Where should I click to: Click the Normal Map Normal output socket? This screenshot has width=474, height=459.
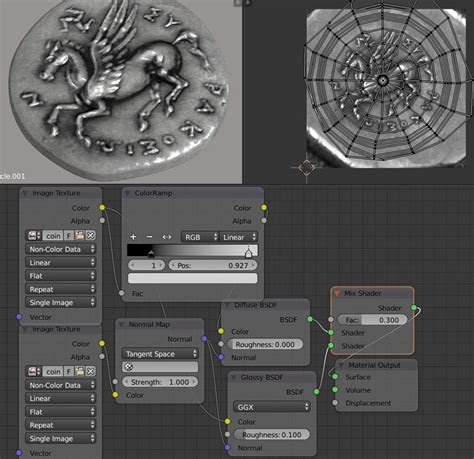[x=204, y=339]
